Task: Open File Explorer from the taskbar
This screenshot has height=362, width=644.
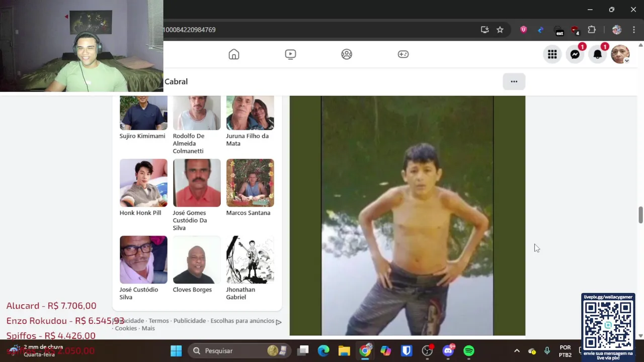Action: tap(344, 351)
